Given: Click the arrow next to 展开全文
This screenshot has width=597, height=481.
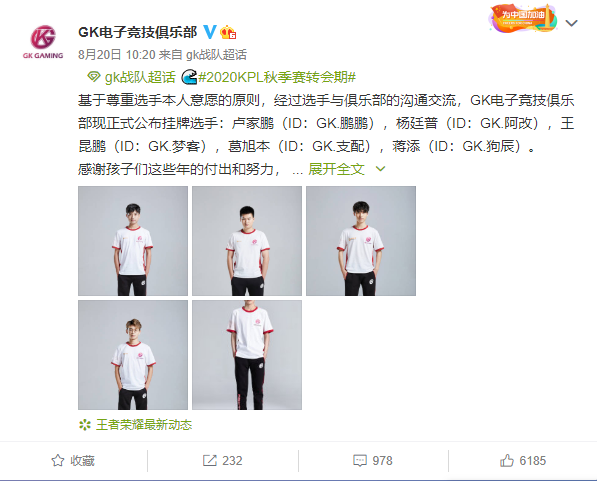Looking at the screenshot, I should click(380, 169).
